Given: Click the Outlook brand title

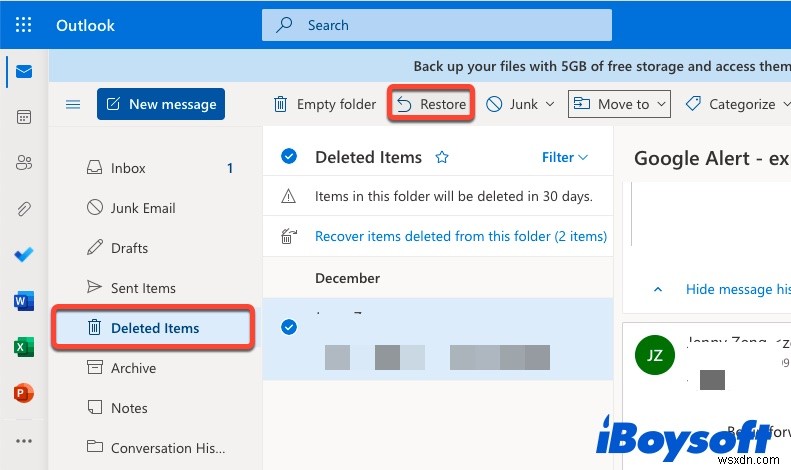Looking at the screenshot, I should tap(85, 25).
